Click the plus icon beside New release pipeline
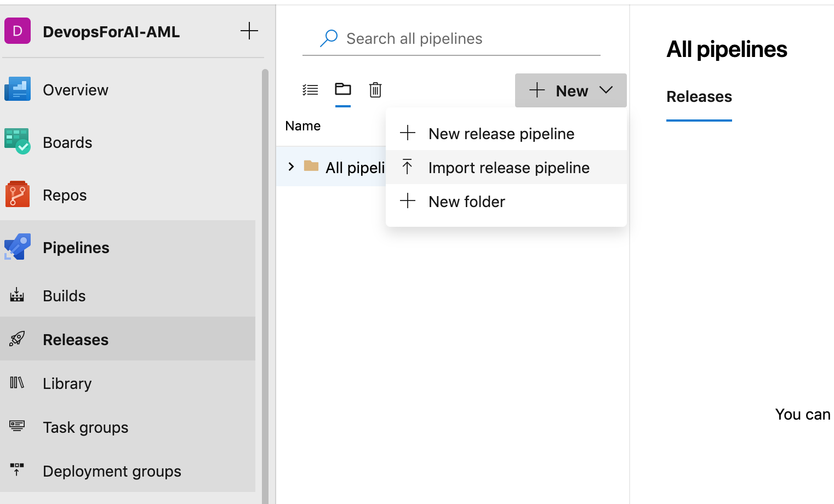Screen dimensions: 834x504 tap(408, 133)
